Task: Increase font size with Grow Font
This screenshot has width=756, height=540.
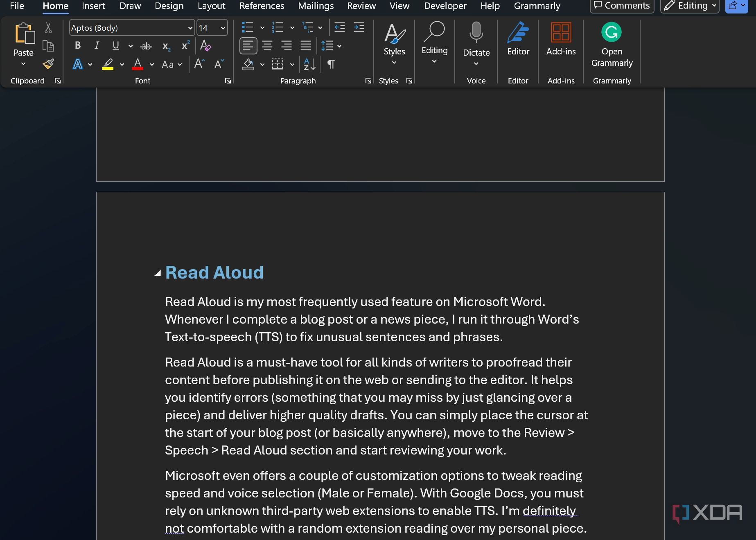Action: [199, 64]
